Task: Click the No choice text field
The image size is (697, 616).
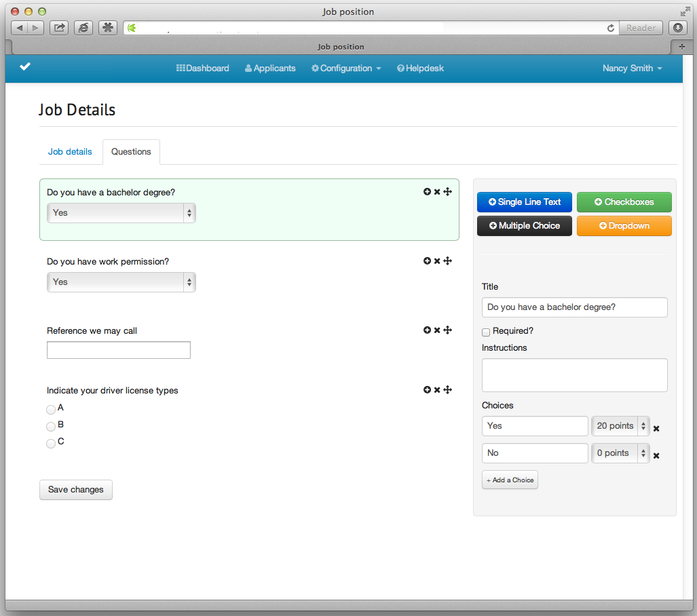Action: coord(535,453)
